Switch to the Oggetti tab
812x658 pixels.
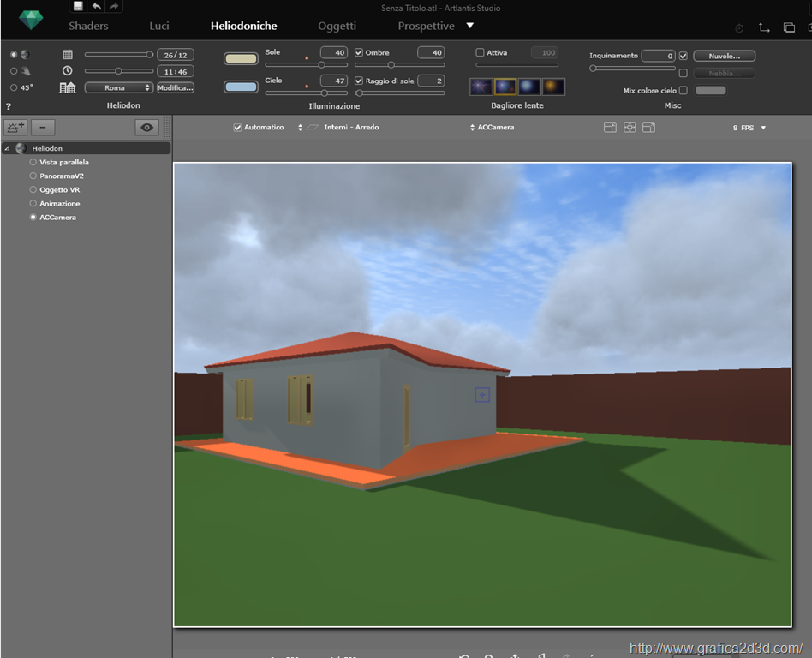pos(337,27)
